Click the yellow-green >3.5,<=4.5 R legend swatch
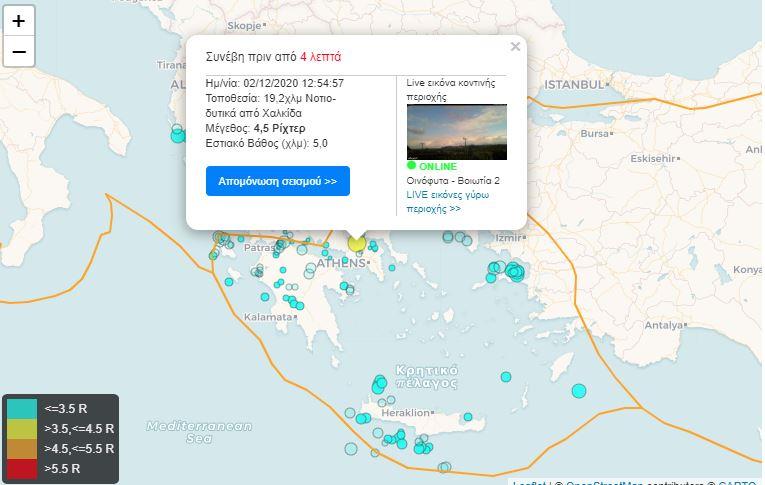This screenshot has height=485, width=765. pos(22,428)
